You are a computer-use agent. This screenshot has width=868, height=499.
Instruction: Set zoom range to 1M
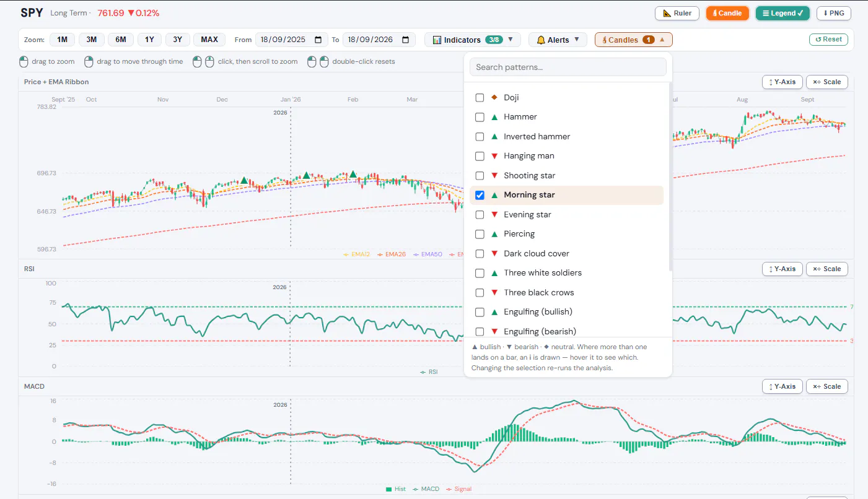click(x=63, y=40)
